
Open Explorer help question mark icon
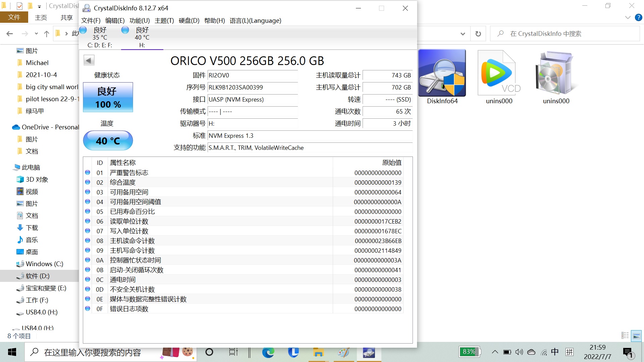pos(638,17)
